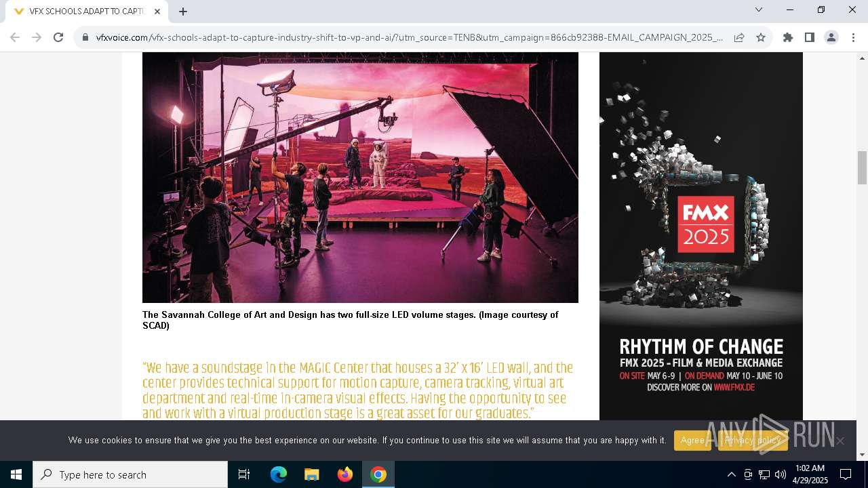This screenshot has height=488, width=868.
Task: Click the MAGIC Center pull quote
Action: pyautogui.click(x=358, y=390)
